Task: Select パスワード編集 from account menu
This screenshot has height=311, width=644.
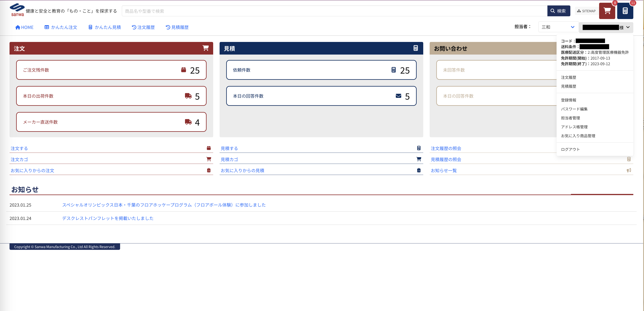Action: pyautogui.click(x=574, y=109)
